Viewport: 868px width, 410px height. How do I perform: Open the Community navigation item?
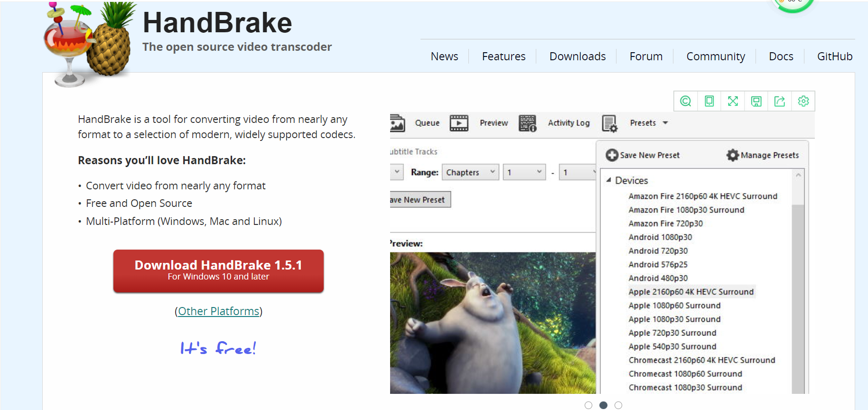coord(716,56)
